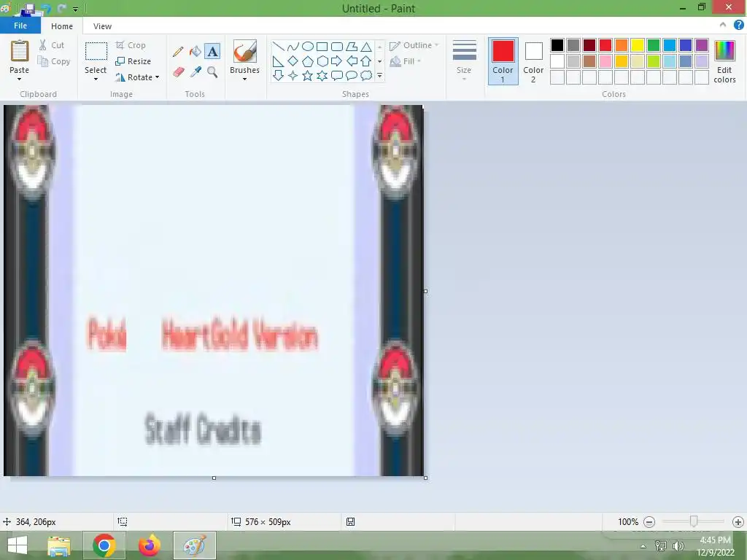Click the Cut scissors button
The height and width of the screenshot is (560, 747).
click(52, 45)
